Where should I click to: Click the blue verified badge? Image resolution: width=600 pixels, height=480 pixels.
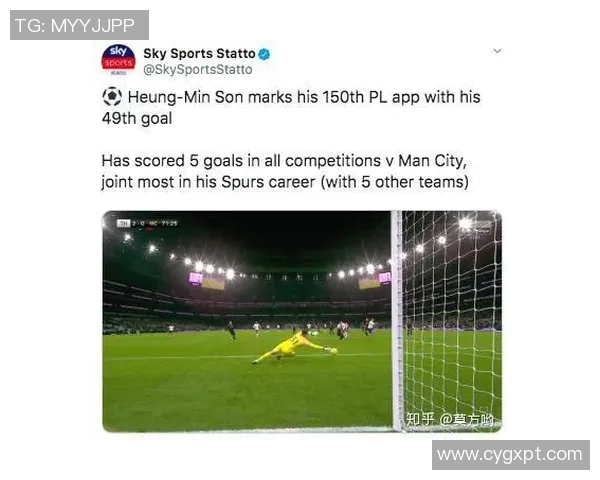point(264,54)
